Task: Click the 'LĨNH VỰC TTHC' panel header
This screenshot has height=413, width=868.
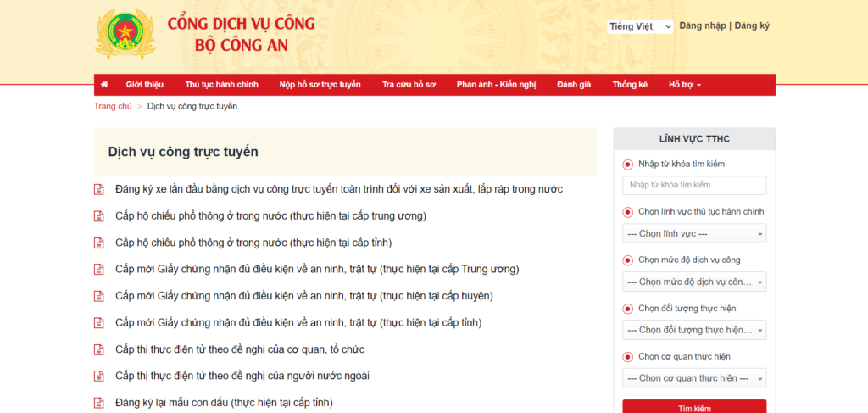Action: click(x=694, y=139)
